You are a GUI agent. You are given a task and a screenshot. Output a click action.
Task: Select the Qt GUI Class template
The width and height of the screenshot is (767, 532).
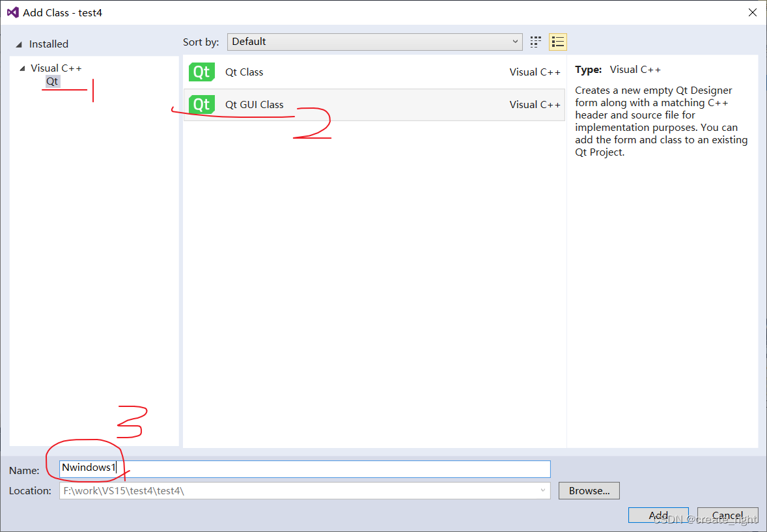coord(374,105)
